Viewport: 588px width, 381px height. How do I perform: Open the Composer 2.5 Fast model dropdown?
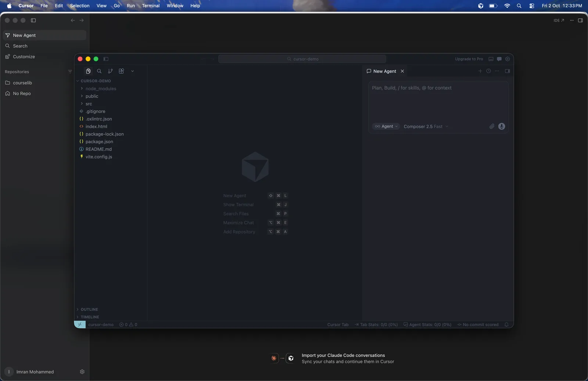coord(426,126)
